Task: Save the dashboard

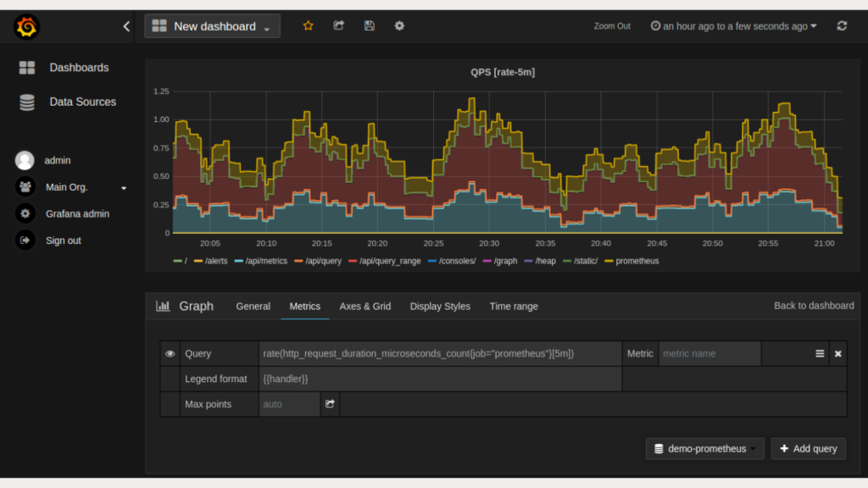Action: 369,25
